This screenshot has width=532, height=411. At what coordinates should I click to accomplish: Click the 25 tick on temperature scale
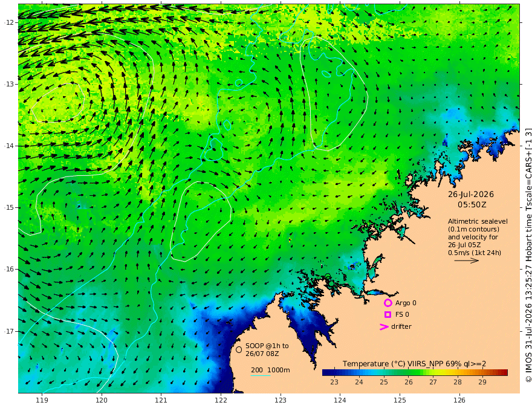click(384, 382)
